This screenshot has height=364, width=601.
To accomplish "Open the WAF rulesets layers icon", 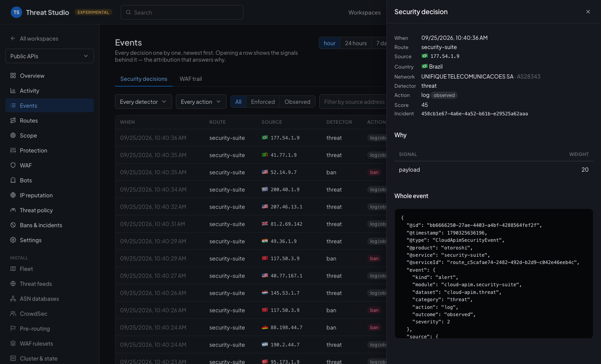I will [13, 343].
